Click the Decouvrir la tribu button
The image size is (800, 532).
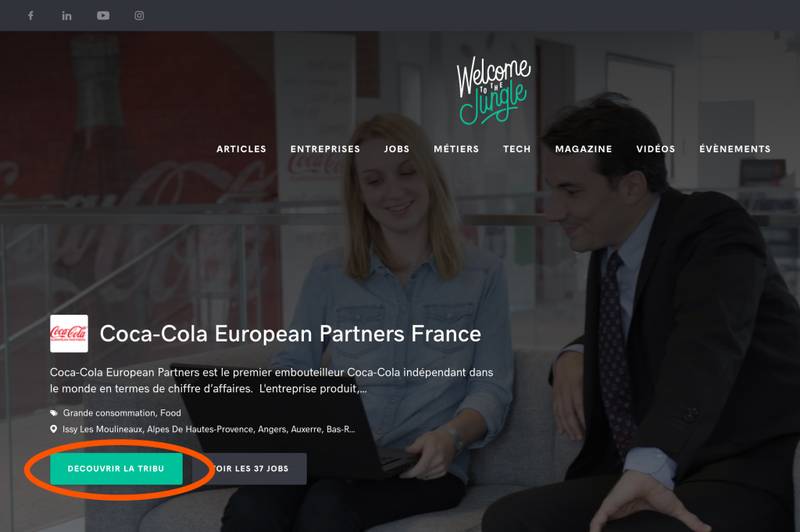pyautogui.click(x=116, y=469)
